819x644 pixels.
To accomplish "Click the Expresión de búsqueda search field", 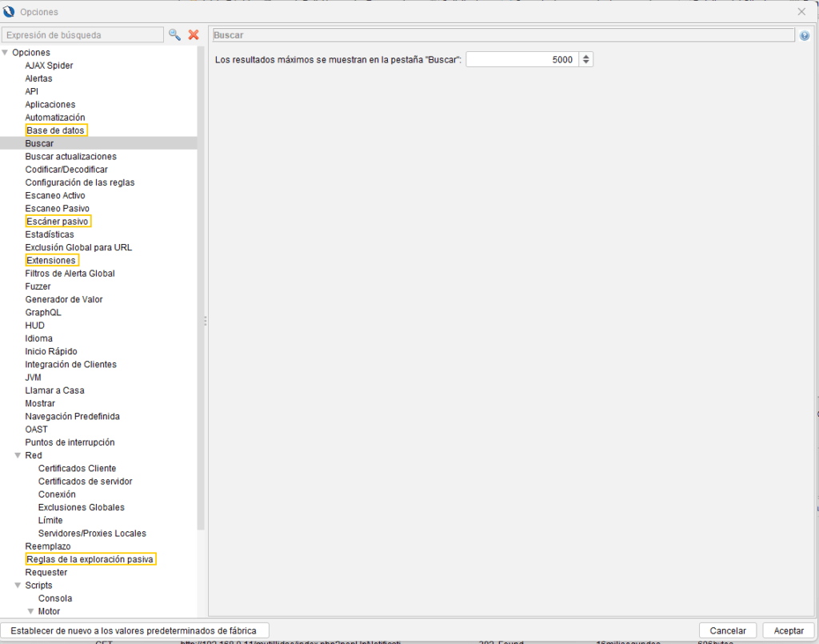I will click(82, 35).
